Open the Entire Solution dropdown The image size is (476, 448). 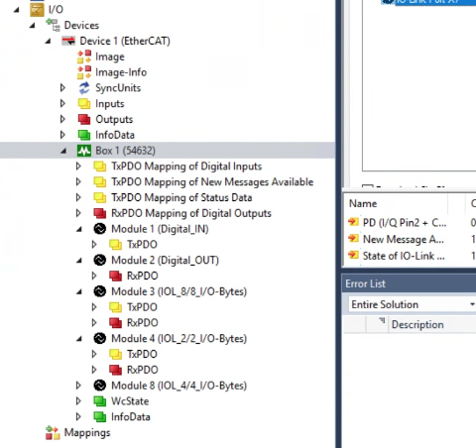coord(472,304)
